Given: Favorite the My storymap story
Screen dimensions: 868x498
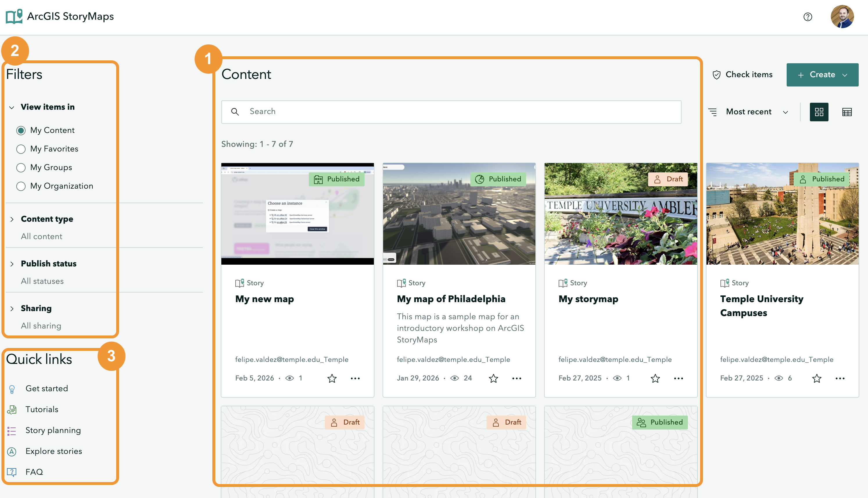Looking at the screenshot, I should tap(655, 378).
